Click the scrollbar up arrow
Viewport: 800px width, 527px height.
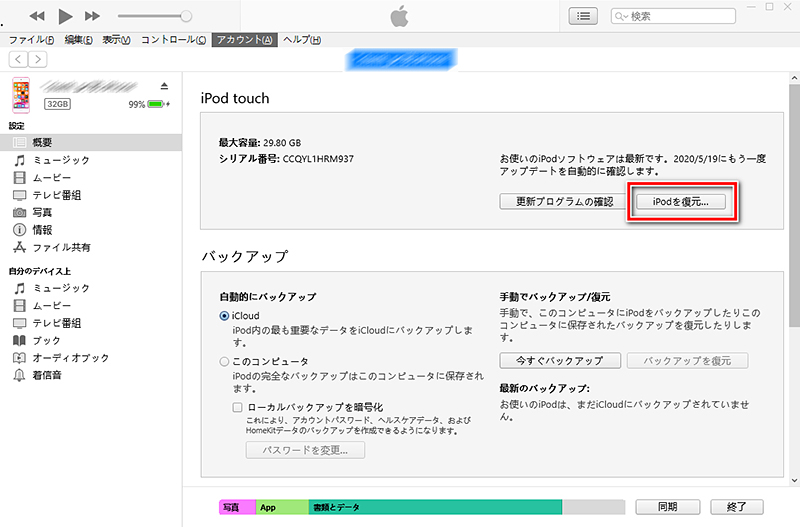point(794,78)
